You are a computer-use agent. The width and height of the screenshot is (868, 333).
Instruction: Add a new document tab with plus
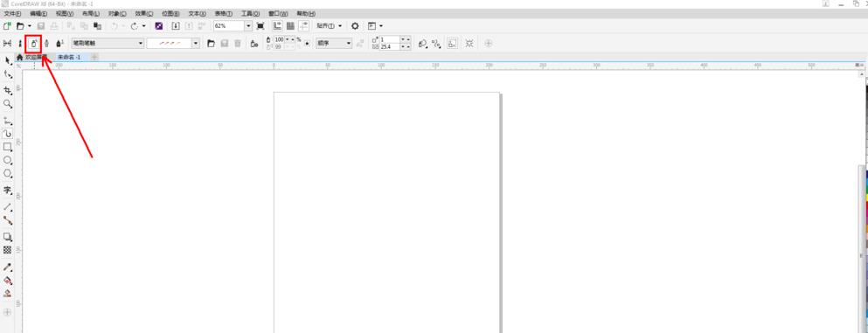(94, 57)
